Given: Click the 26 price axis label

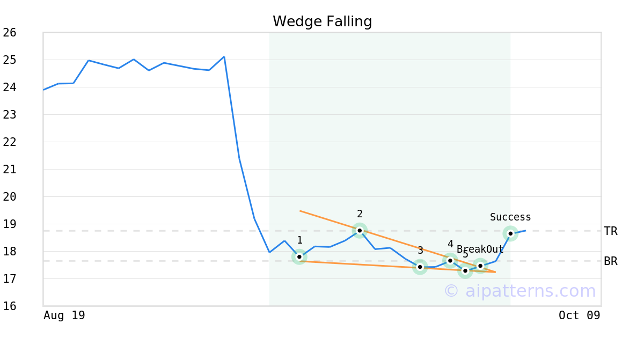Looking at the screenshot, I should click(10, 33).
